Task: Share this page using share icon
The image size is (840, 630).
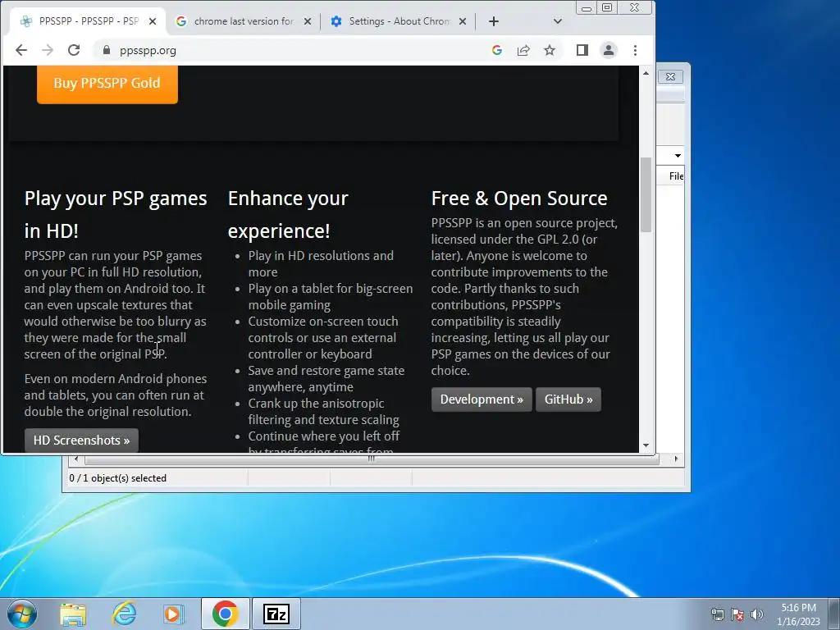Action: (523, 50)
